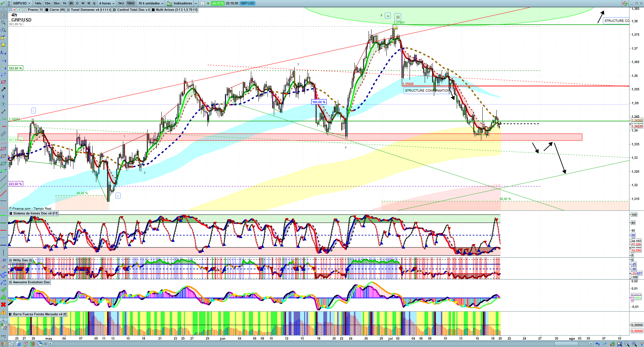This screenshot has width=644, height=347.
Task: Select the red rectangle drawing tool
Action: [x=3, y=82]
